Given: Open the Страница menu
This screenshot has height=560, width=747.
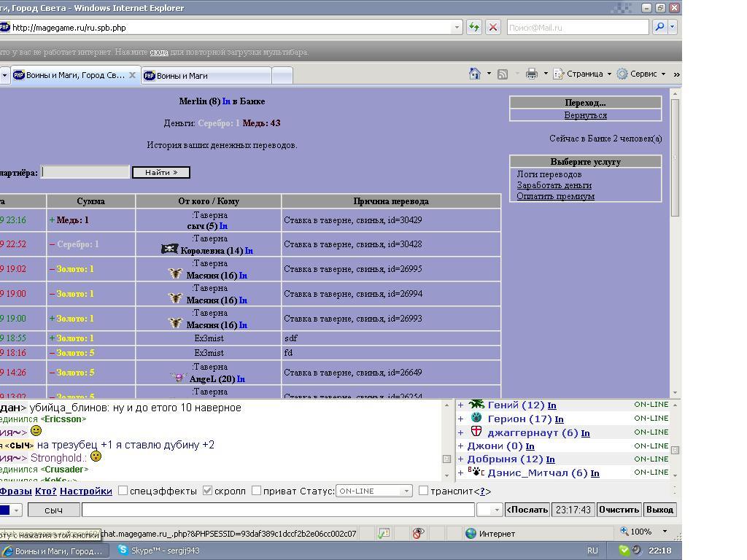Looking at the screenshot, I should (582, 74).
